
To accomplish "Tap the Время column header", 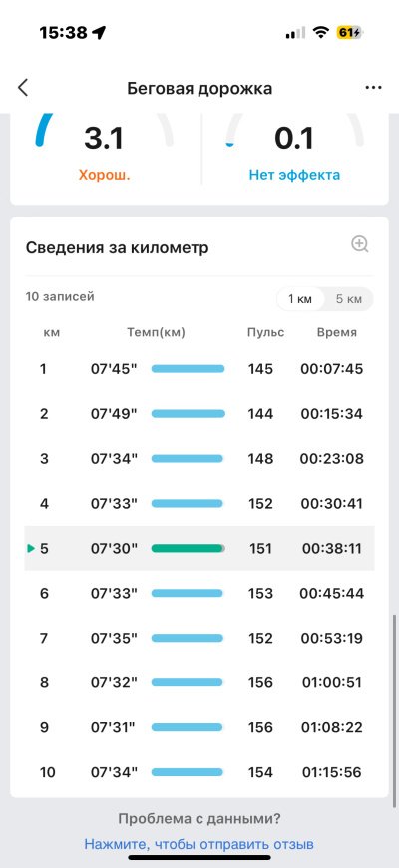I will (337, 332).
